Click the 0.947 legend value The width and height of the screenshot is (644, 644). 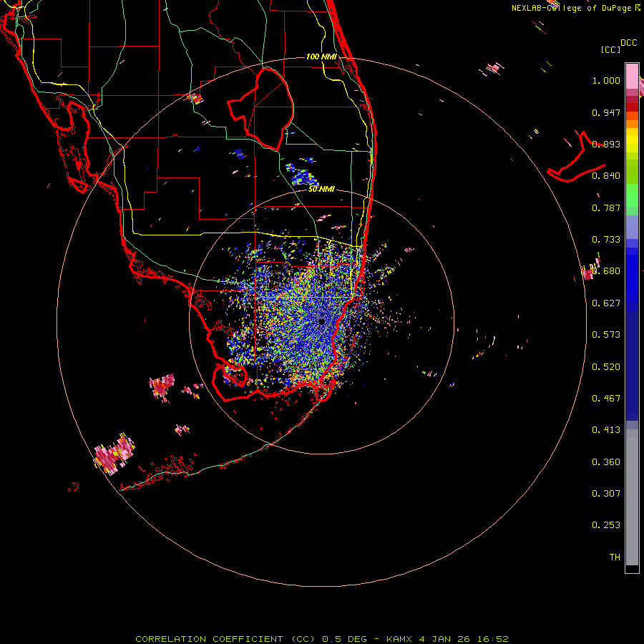pos(606,112)
